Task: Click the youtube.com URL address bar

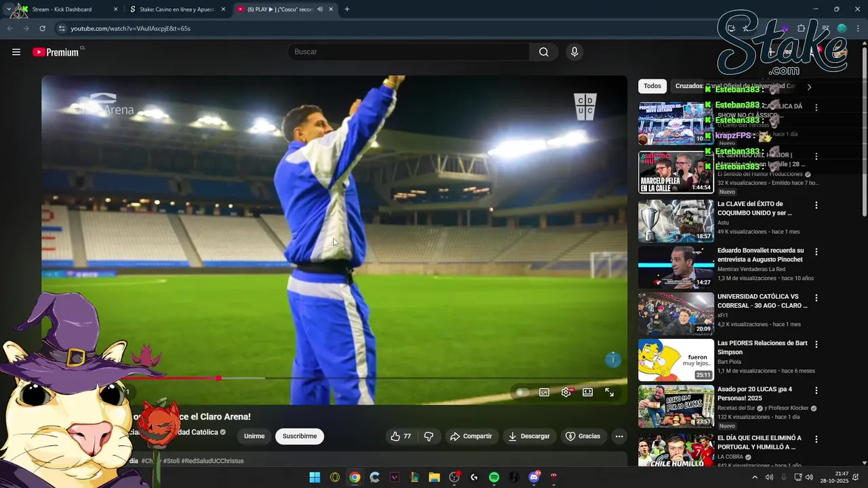Action: pos(131,28)
